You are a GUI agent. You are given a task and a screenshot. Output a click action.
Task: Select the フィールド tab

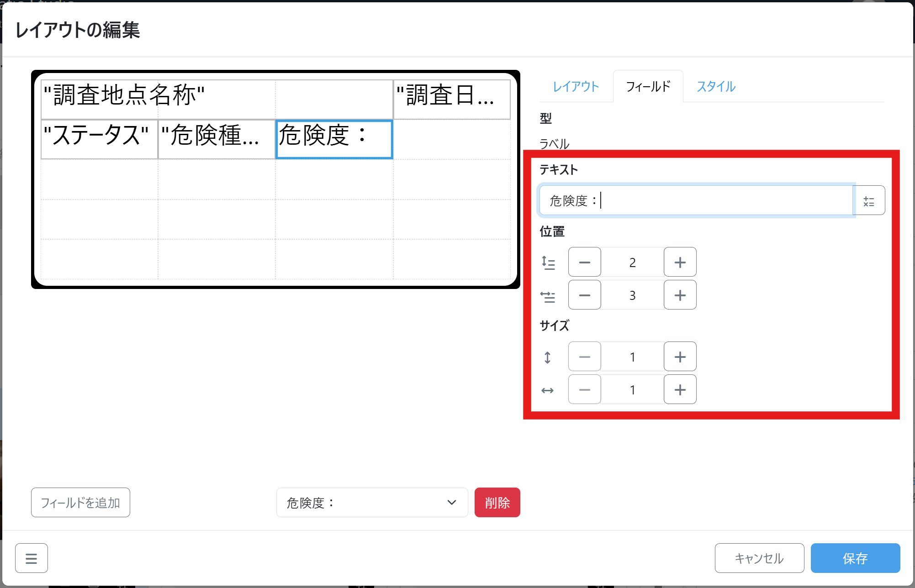pos(648,86)
